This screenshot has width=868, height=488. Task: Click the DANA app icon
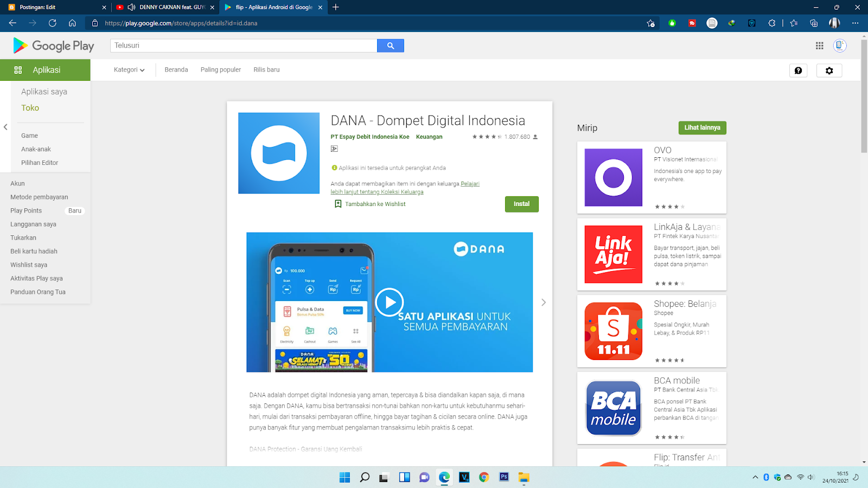coord(279,153)
